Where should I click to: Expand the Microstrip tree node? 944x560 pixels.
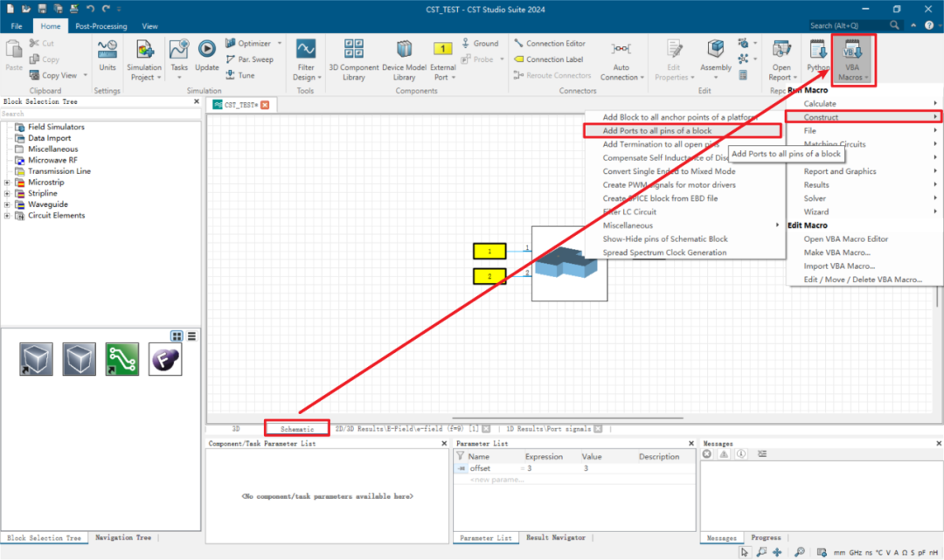click(x=7, y=183)
